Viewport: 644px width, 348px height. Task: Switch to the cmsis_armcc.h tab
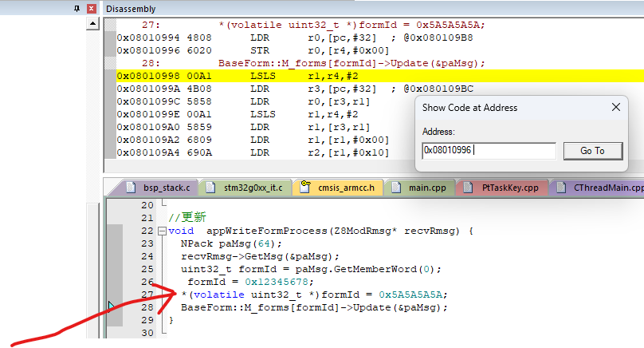[338, 188]
